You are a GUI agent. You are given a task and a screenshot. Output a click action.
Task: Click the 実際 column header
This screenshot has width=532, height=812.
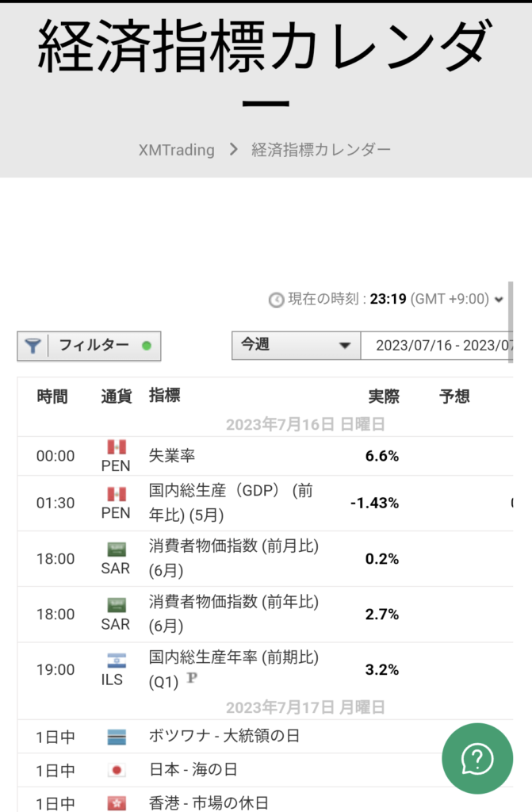384,396
